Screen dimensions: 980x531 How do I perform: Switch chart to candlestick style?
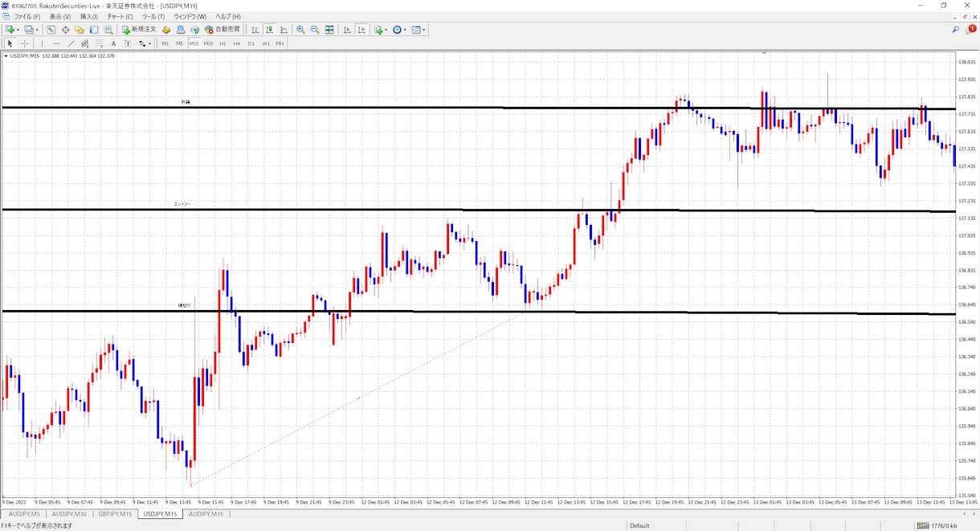(x=270, y=30)
